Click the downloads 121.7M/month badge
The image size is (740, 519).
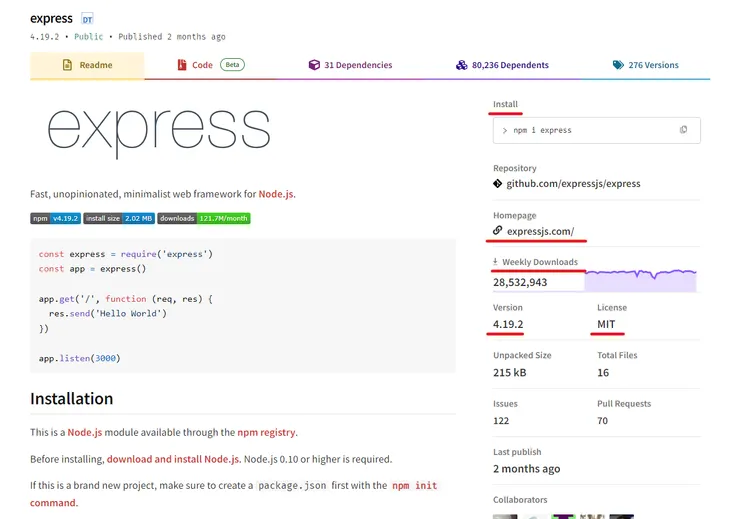[x=204, y=218]
